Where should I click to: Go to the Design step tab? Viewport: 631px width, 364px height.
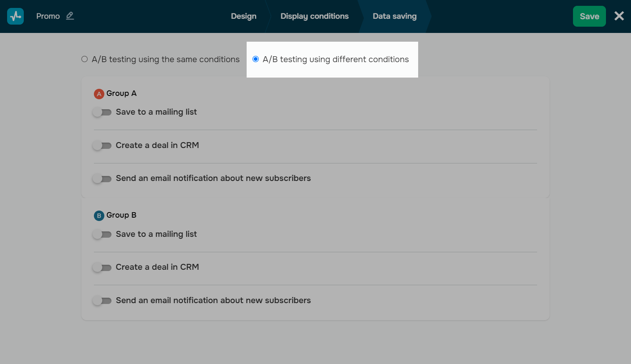(244, 16)
